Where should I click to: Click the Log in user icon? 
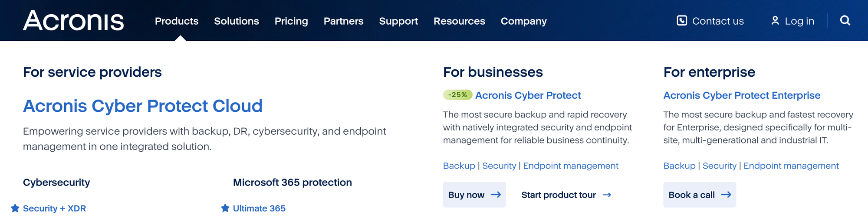(775, 20)
